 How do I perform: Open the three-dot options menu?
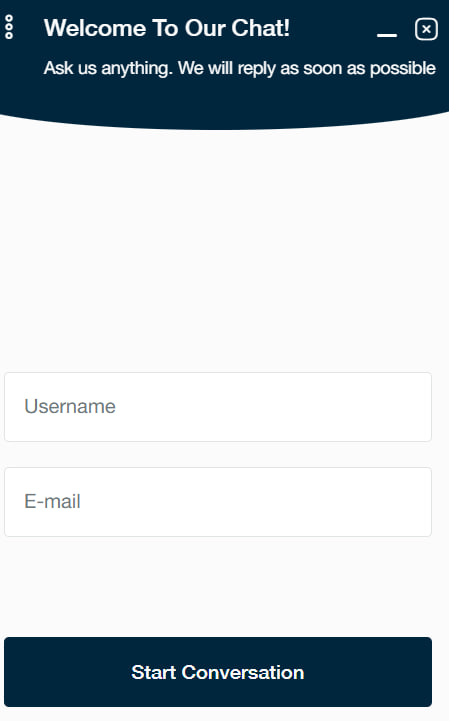[9, 27]
